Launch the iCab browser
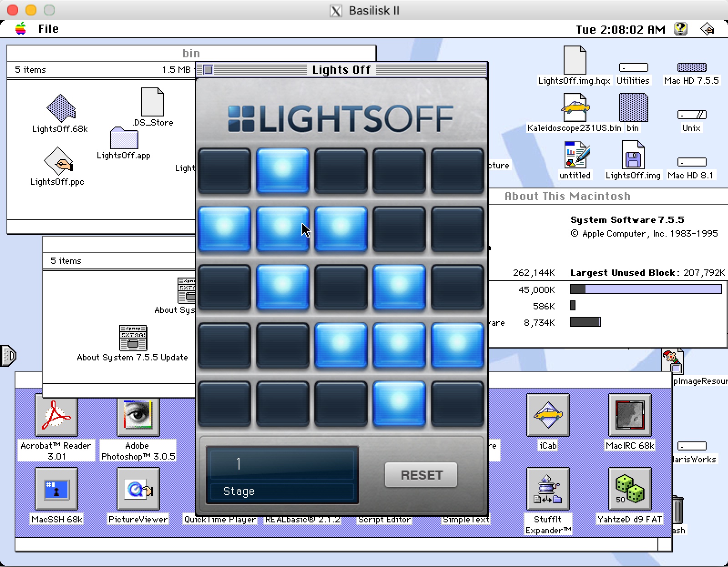The image size is (728, 567). coord(548,415)
